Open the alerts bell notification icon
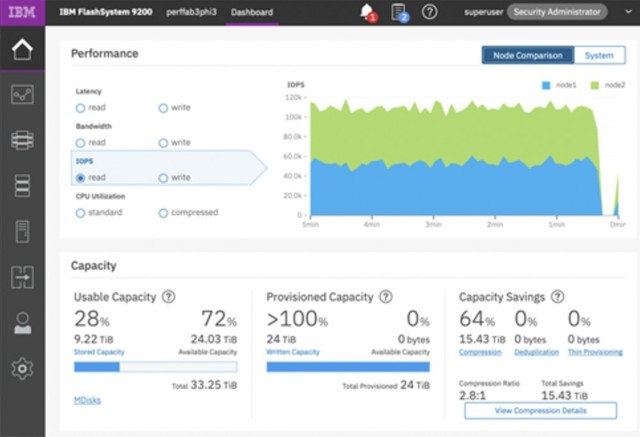This screenshot has width=640, height=437. (366, 12)
